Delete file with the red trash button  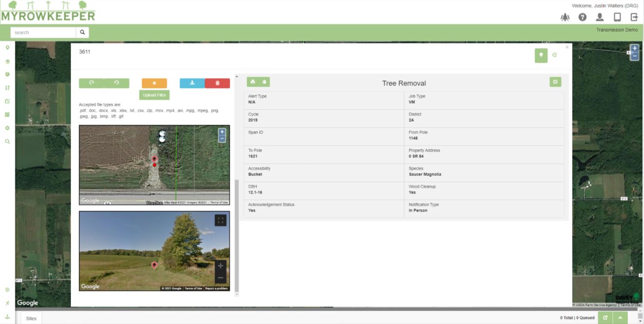217,83
